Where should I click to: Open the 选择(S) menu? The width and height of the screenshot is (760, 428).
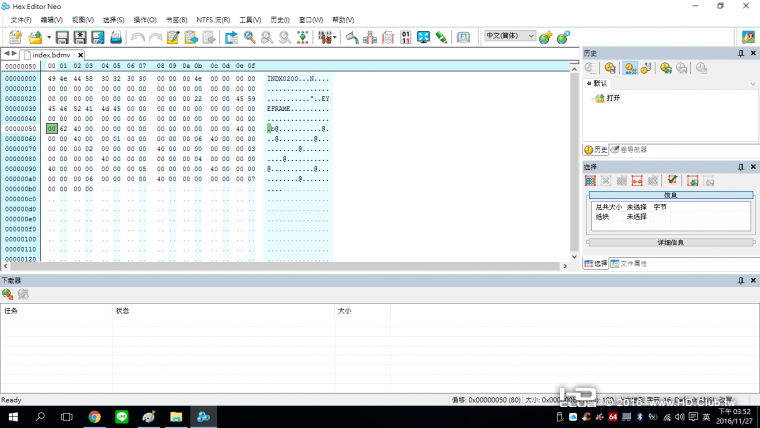point(113,20)
